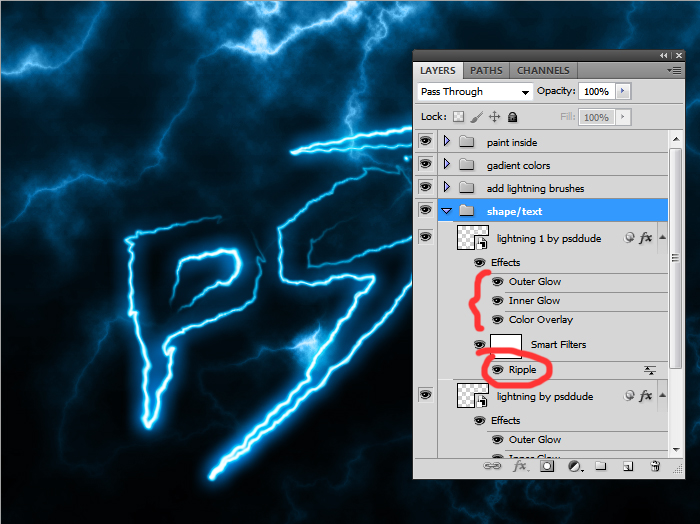Create a new group folder icon
Image resolution: width=700 pixels, height=524 pixels.
pyautogui.click(x=601, y=466)
